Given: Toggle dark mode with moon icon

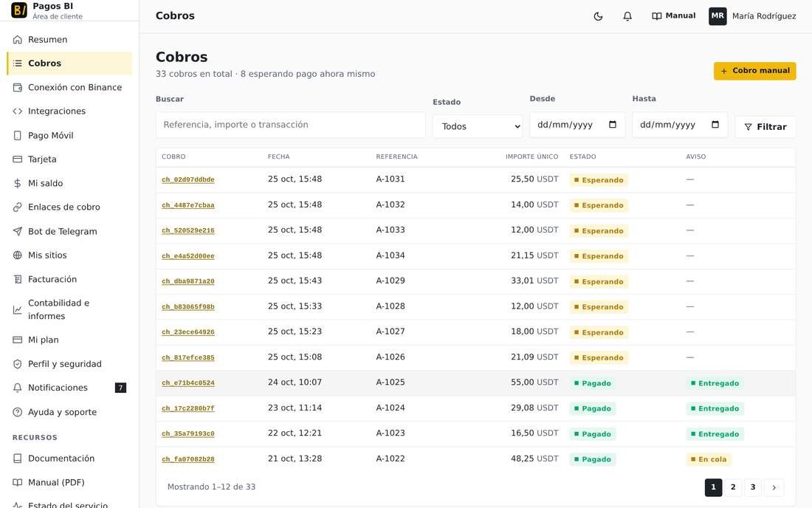Looking at the screenshot, I should (598, 16).
